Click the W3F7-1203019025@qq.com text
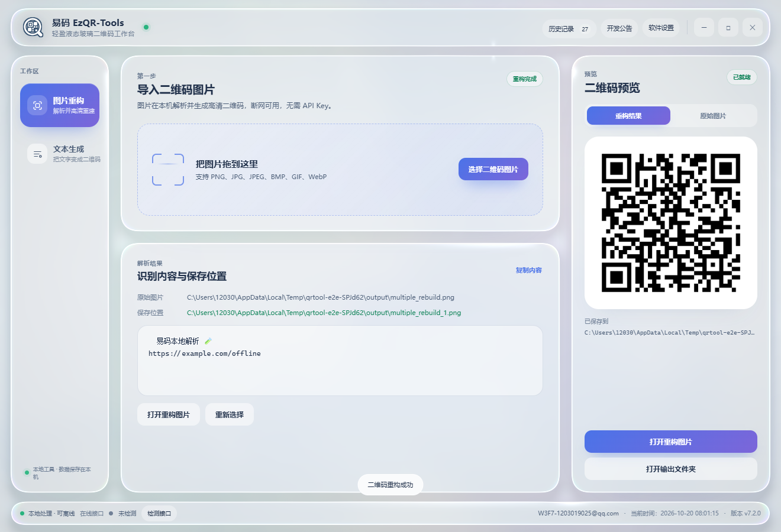This screenshot has height=532, width=781. coord(578,514)
